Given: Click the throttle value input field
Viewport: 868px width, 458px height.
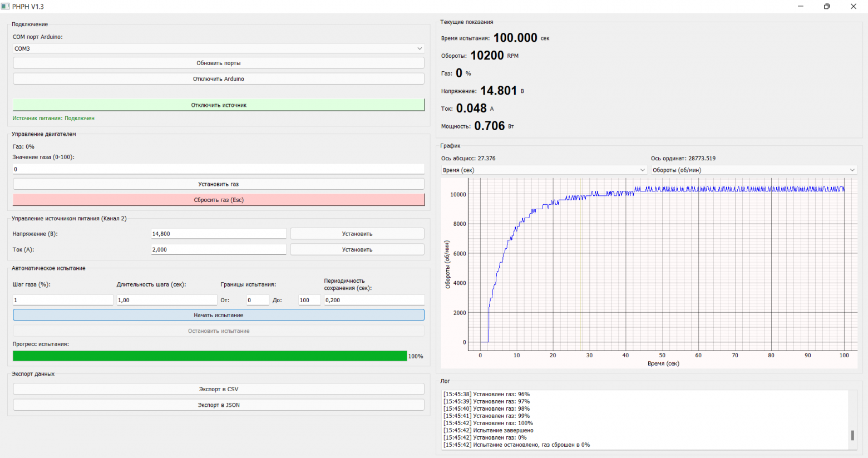Looking at the screenshot, I should [x=218, y=169].
